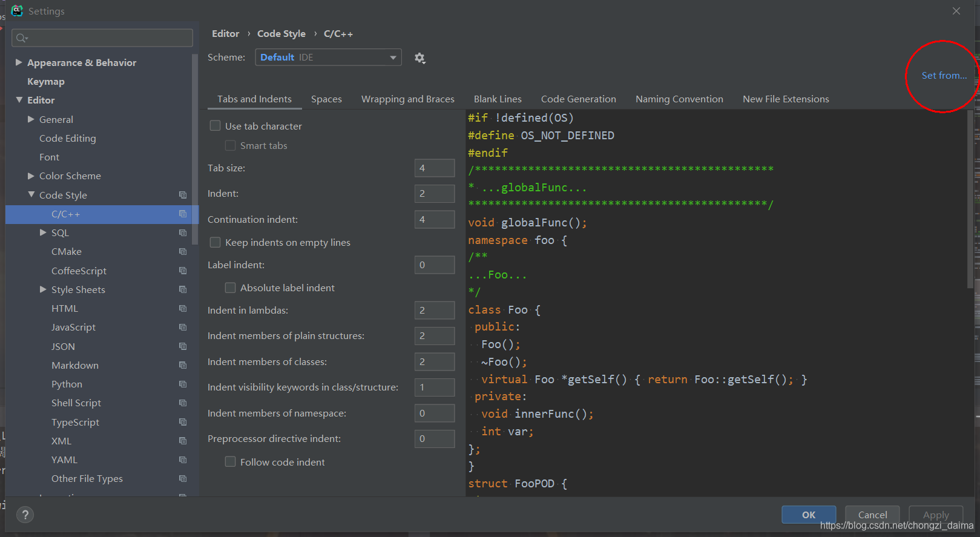The height and width of the screenshot is (537, 980).
Task: Expand Appearance & Behavior section
Action: click(x=19, y=62)
